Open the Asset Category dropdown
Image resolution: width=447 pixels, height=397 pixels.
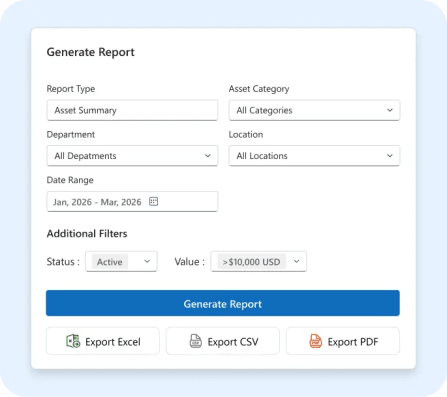tap(314, 110)
